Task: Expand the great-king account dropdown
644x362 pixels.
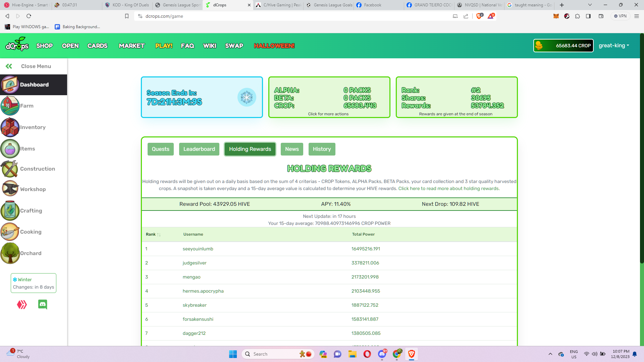Action: [x=614, y=46]
